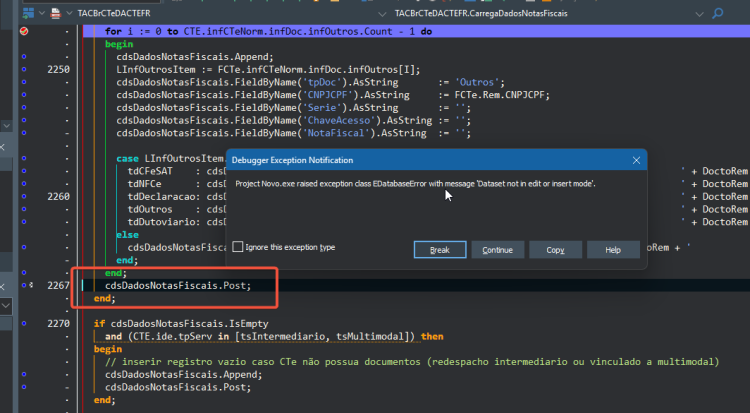Click the gutter dot on the tdNFCe line
The width and height of the screenshot is (750, 413).
tap(24, 183)
